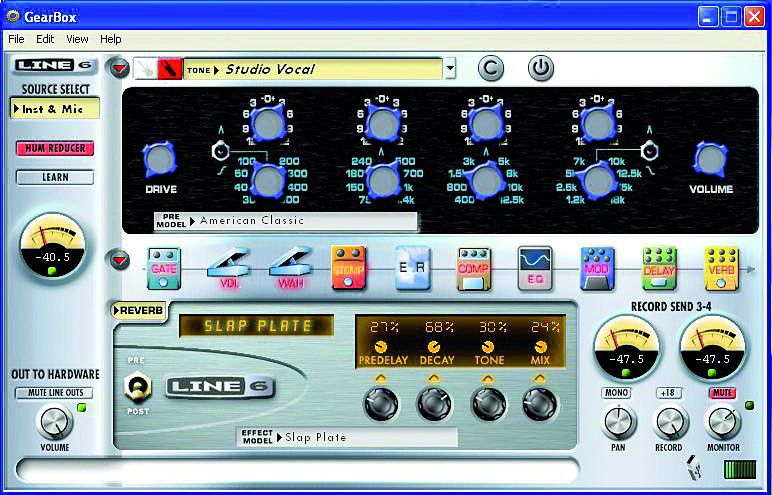Open the Source Select Inst & Mic menu
Viewport: 772px width, 495px height.
(x=55, y=109)
